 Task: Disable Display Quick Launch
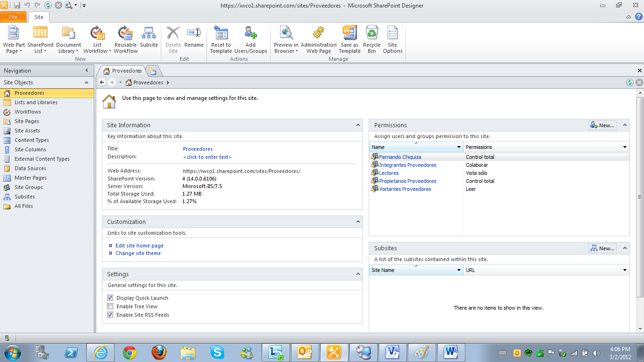pyautogui.click(x=110, y=297)
